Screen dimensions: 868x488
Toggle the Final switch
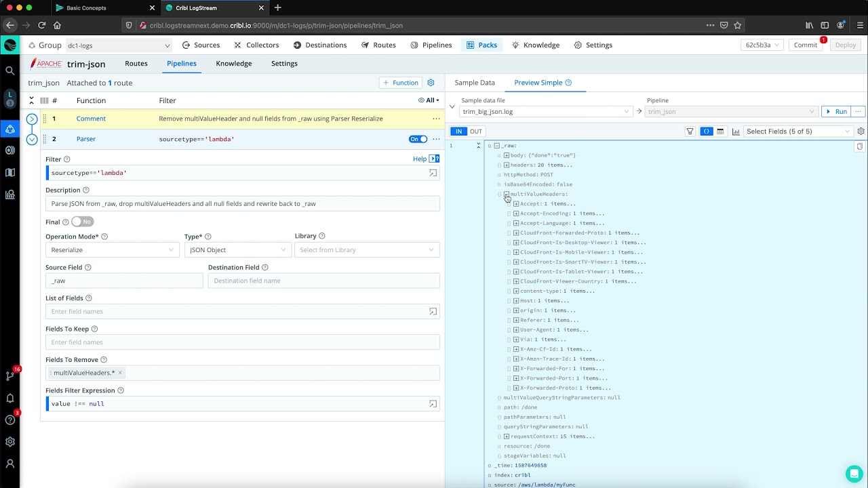click(82, 222)
